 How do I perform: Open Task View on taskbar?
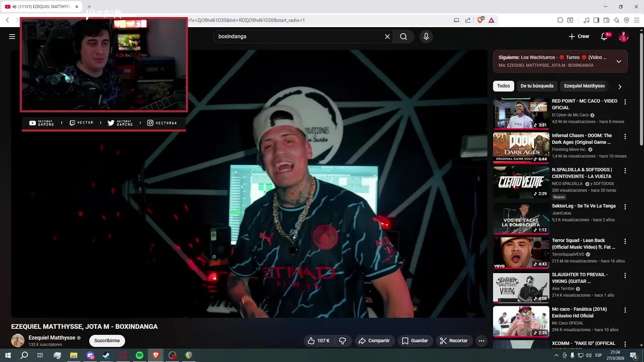40,355
